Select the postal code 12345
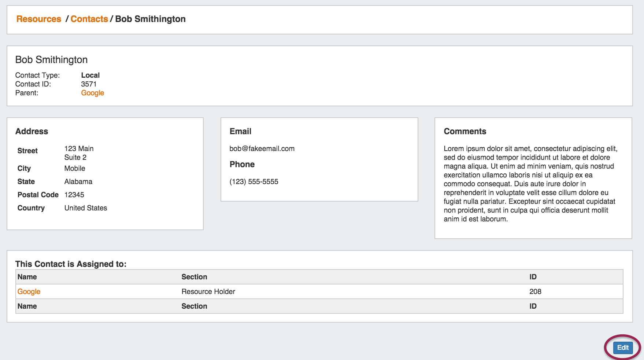This screenshot has width=644, height=360. 74,195
